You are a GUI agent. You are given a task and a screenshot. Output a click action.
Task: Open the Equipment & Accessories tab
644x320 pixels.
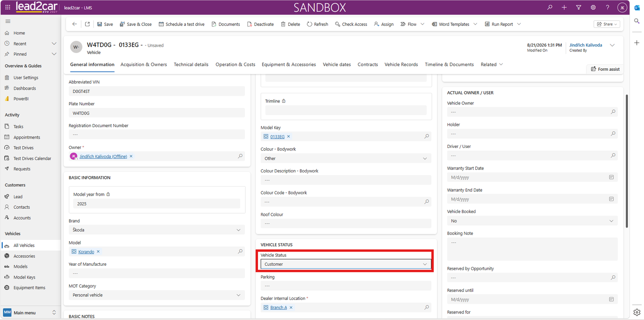point(289,64)
